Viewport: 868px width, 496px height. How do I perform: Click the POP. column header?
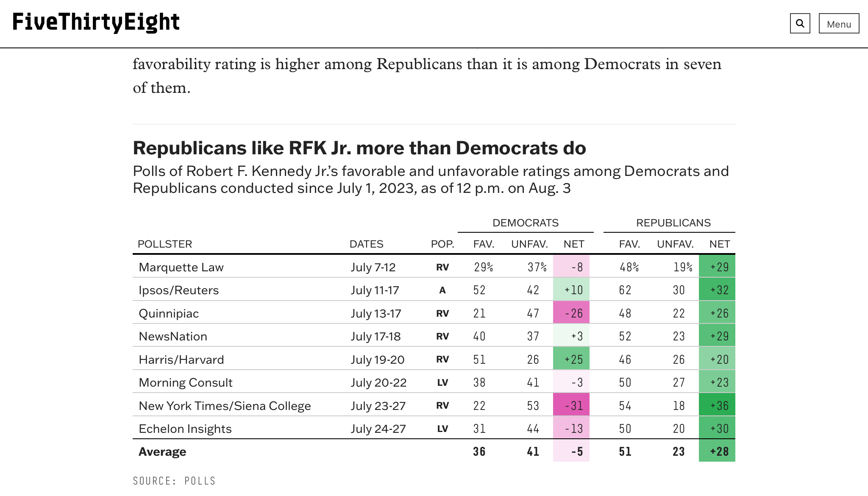(442, 244)
